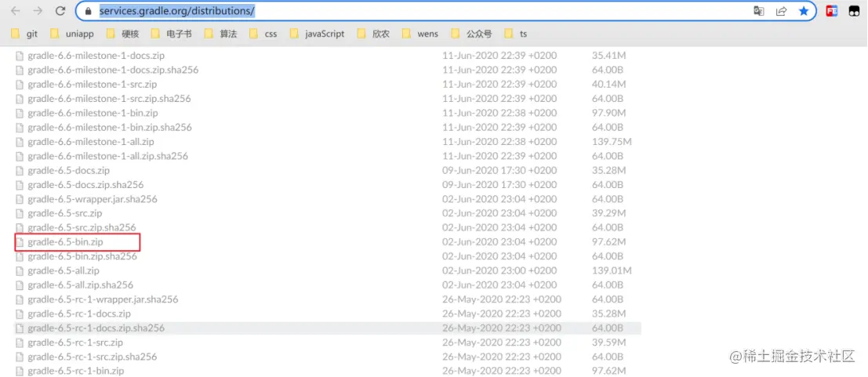Screen dimensions: 868x377
Task: Click file icon beside gradle-6.6-milestone-1-src.zip
Action: (20, 84)
